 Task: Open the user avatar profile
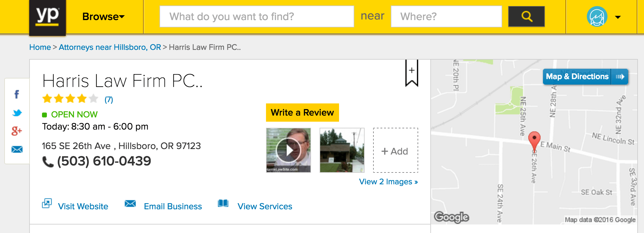(x=597, y=17)
